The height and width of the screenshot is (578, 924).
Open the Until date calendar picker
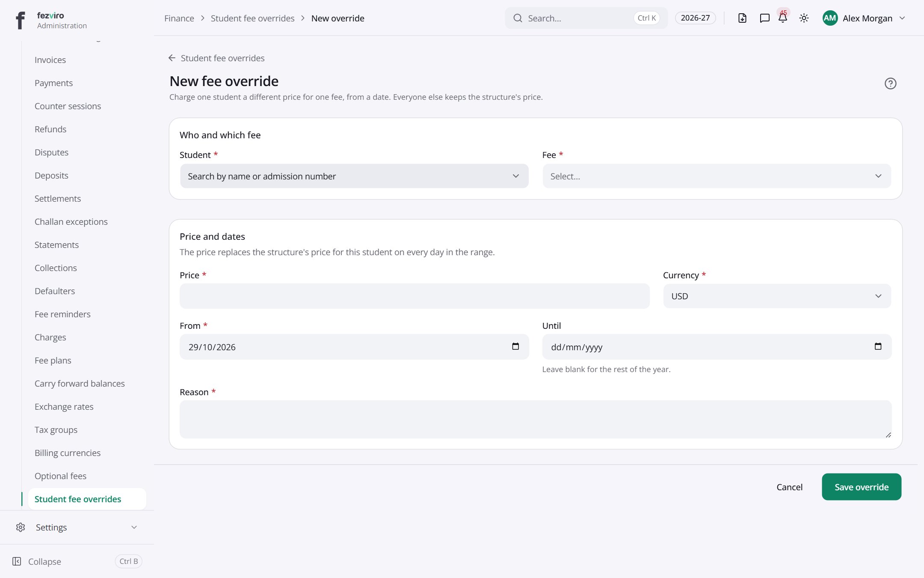pos(878,346)
